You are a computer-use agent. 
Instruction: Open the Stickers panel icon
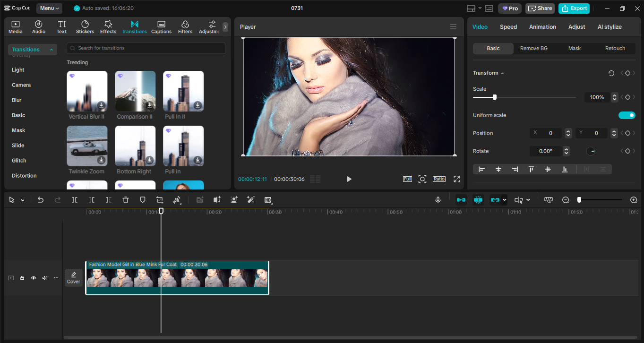[85, 26]
